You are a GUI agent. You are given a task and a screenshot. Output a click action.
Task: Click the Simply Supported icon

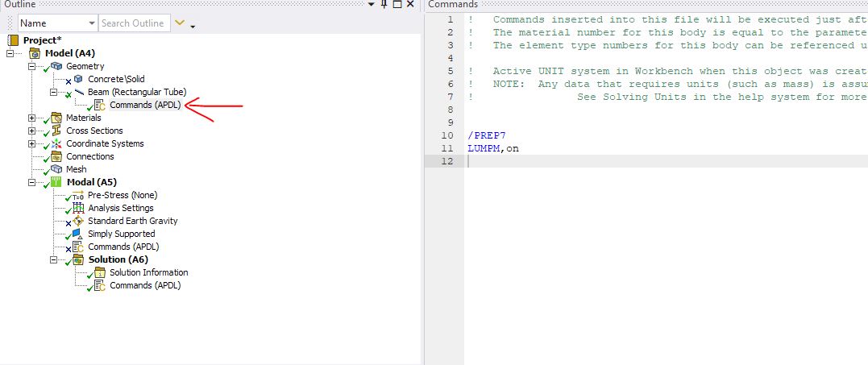click(x=78, y=234)
